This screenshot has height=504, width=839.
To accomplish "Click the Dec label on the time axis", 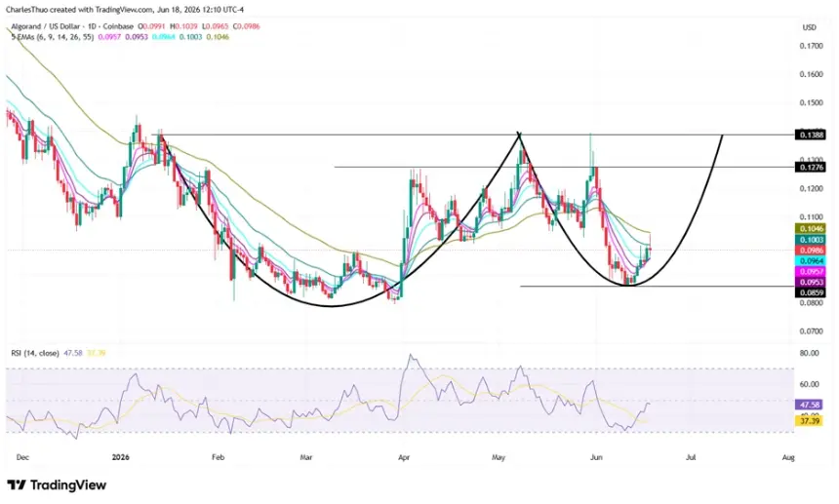I will 22,457.
